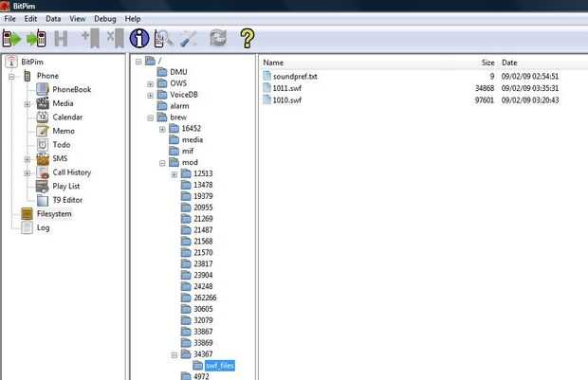
Task: Select the mif folder
Action: point(188,151)
